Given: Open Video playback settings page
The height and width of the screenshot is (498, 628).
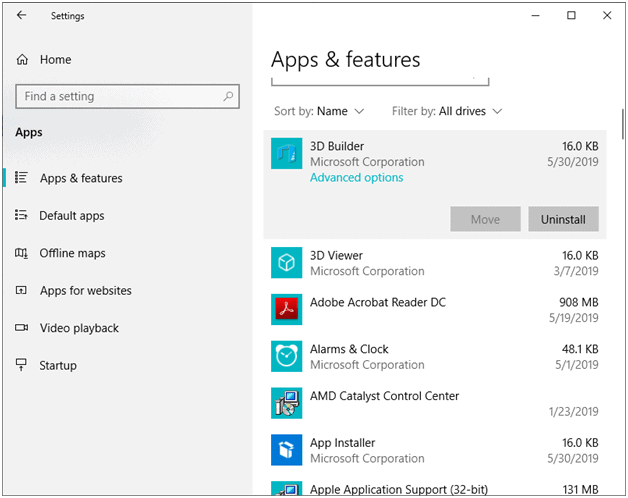Looking at the screenshot, I should 79,328.
